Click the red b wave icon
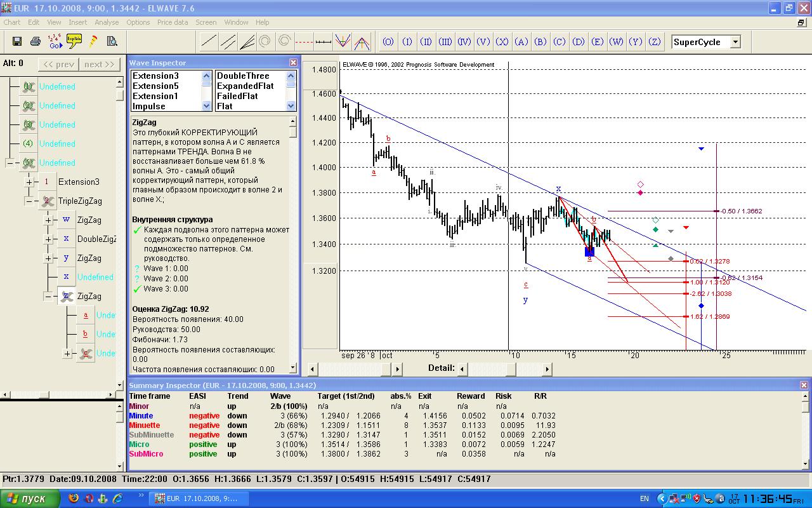The width and height of the screenshot is (812, 508). coord(85,334)
